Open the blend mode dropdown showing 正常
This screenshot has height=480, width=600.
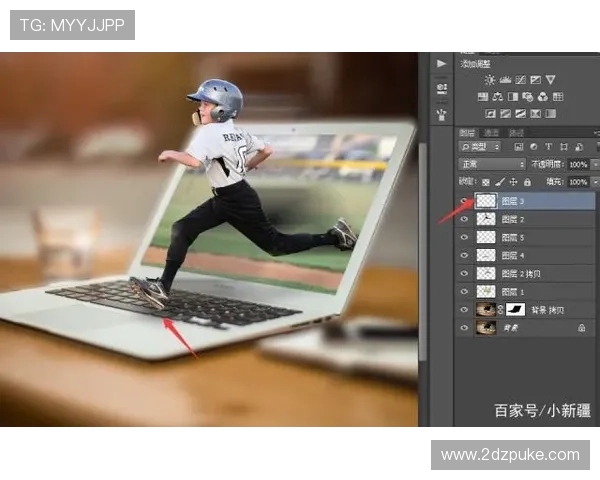491,164
